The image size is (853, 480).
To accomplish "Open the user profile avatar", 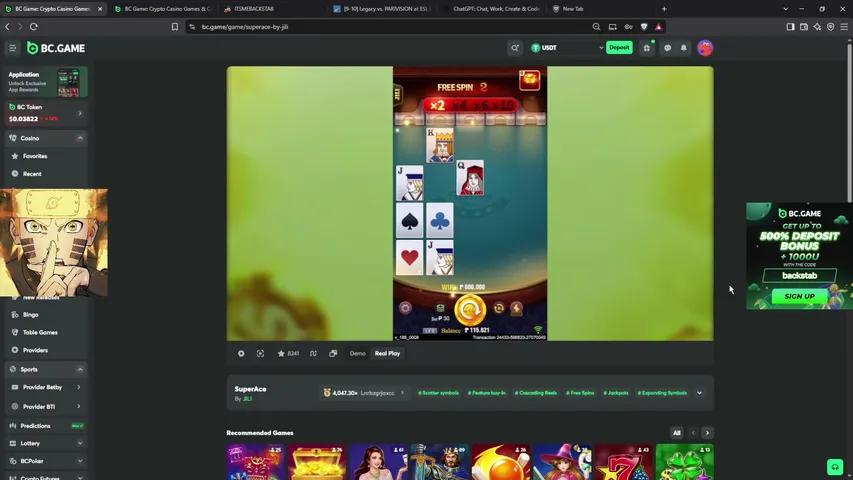I will coord(705,48).
